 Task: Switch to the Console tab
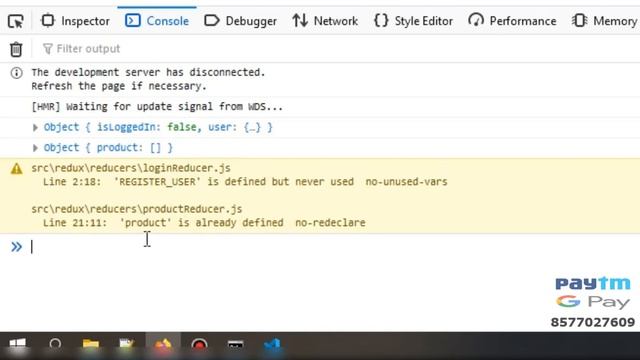pyautogui.click(x=157, y=21)
